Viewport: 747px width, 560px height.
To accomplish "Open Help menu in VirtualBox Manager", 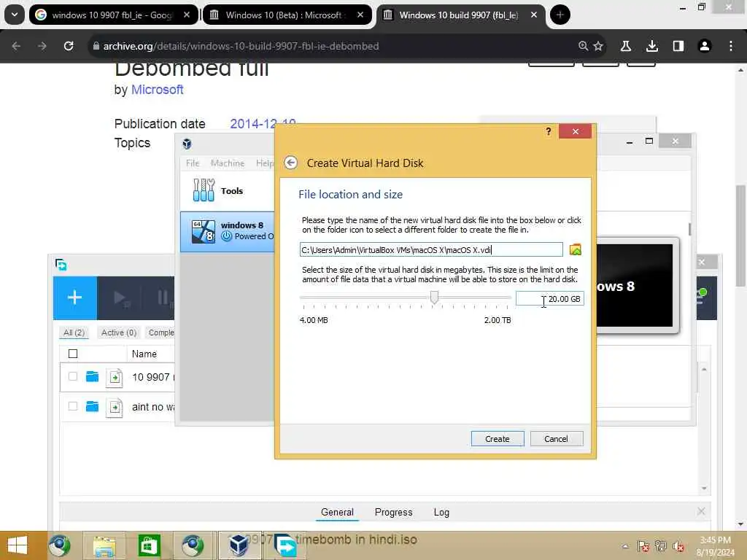I will tap(264, 163).
